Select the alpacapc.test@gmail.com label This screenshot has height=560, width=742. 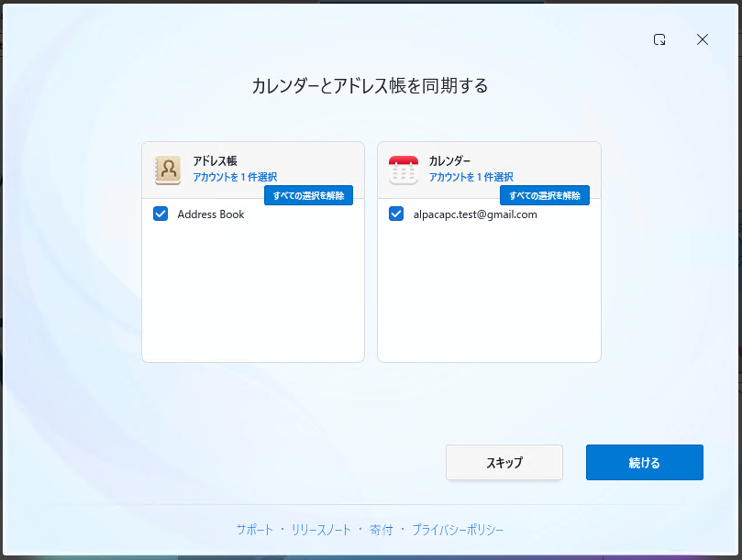click(x=475, y=214)
